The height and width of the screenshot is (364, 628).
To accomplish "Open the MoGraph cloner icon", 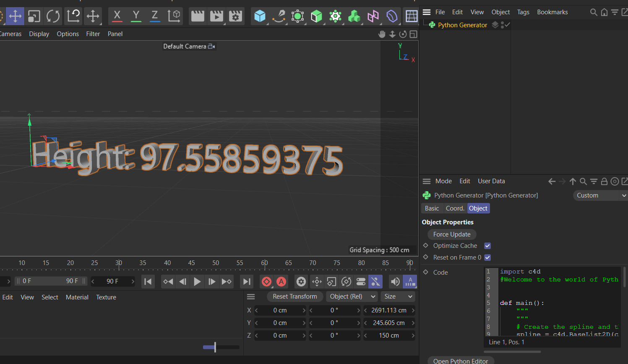I will coord(335,16).
